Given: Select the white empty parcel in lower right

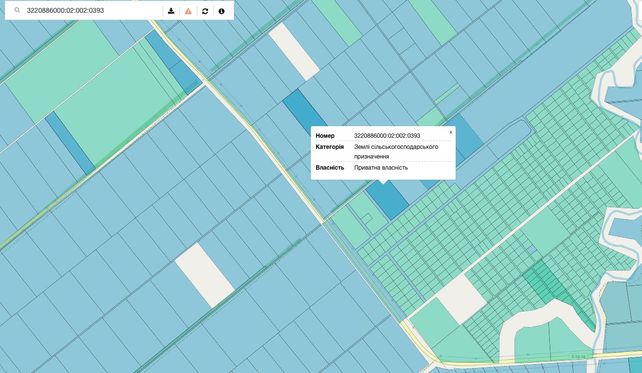Looking at the screenshot, I should point(461,299).
